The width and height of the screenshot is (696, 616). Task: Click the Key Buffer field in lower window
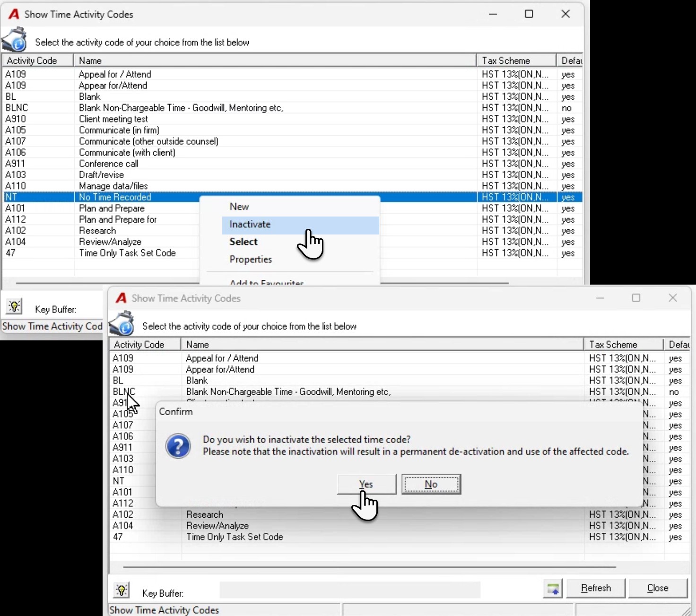350,590
